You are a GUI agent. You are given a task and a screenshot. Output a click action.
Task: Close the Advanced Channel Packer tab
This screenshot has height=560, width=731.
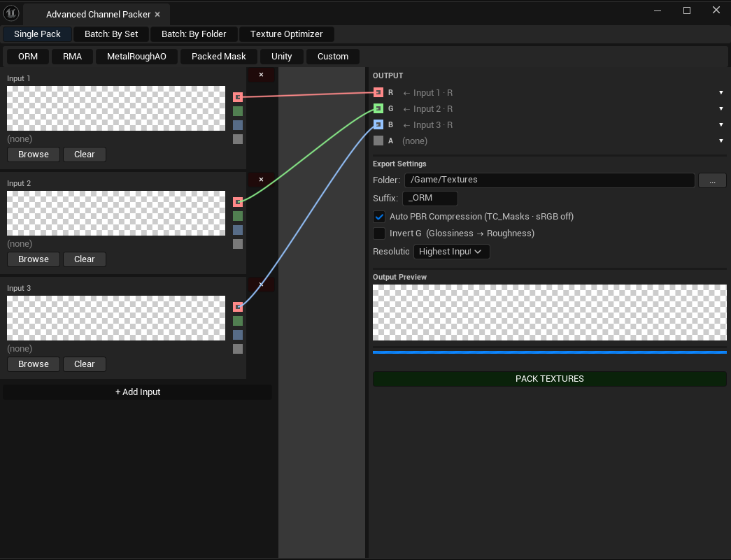tap(157, 15)
